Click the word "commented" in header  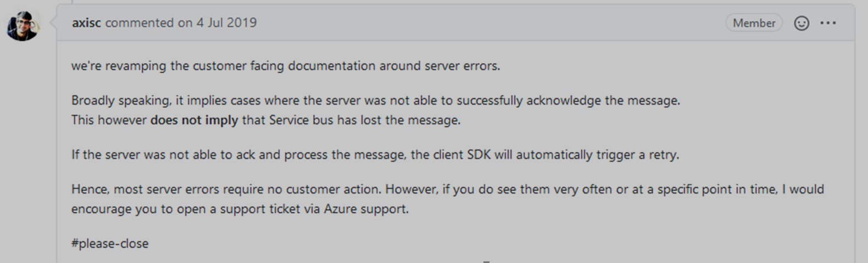click(x=140, y=23)
